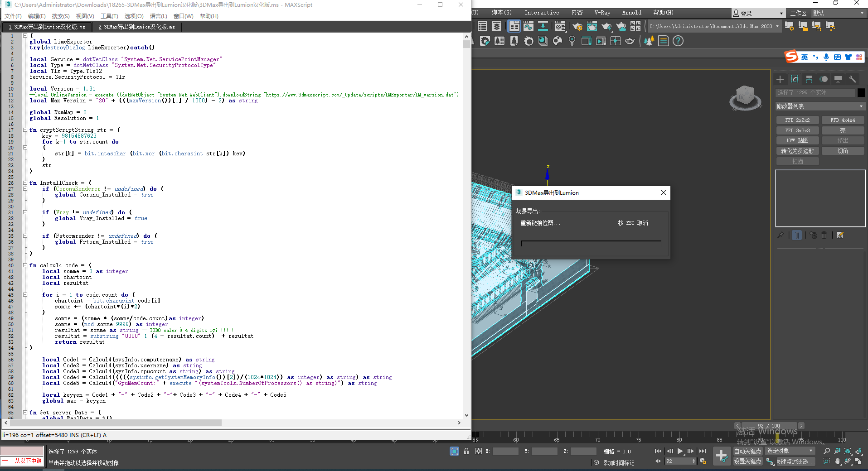This screenshot has height=471, width=868.
Task: Apply the FFD 2x2x2 modifier button
Action: pyautogui.click(x=797, y=120)
